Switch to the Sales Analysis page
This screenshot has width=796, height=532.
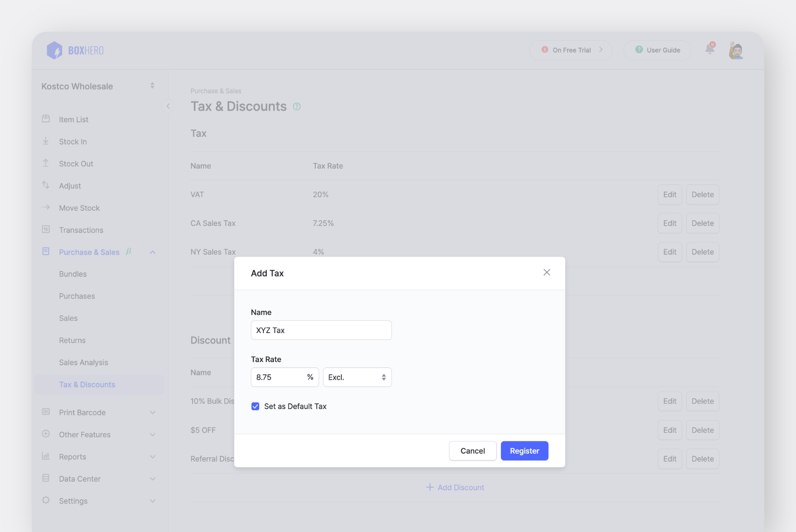click(x=83, y=362)
